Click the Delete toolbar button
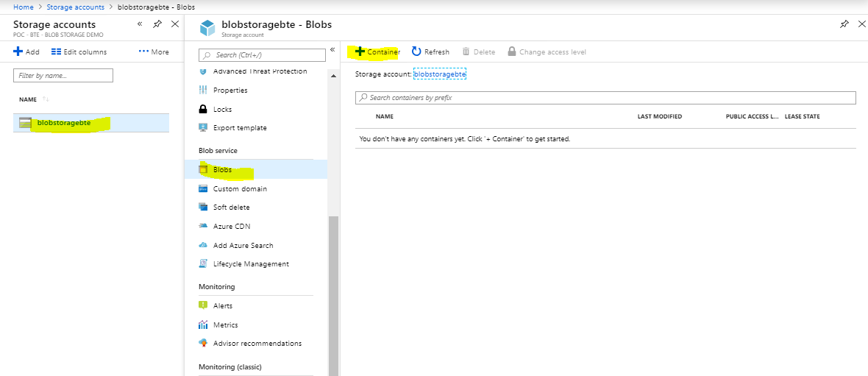This screenshot has height=376, width=868. pyautogui.click(x=479, y=52)
